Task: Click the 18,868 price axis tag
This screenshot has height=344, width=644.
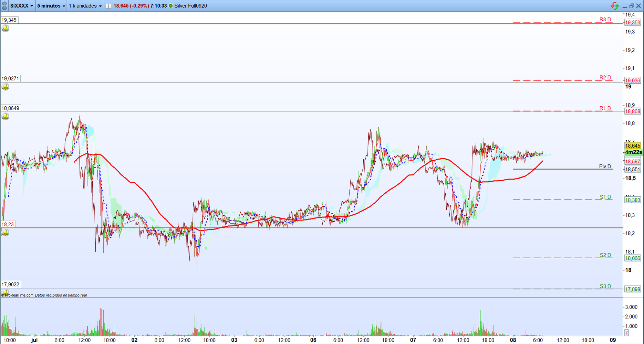Action: [633, 111]
